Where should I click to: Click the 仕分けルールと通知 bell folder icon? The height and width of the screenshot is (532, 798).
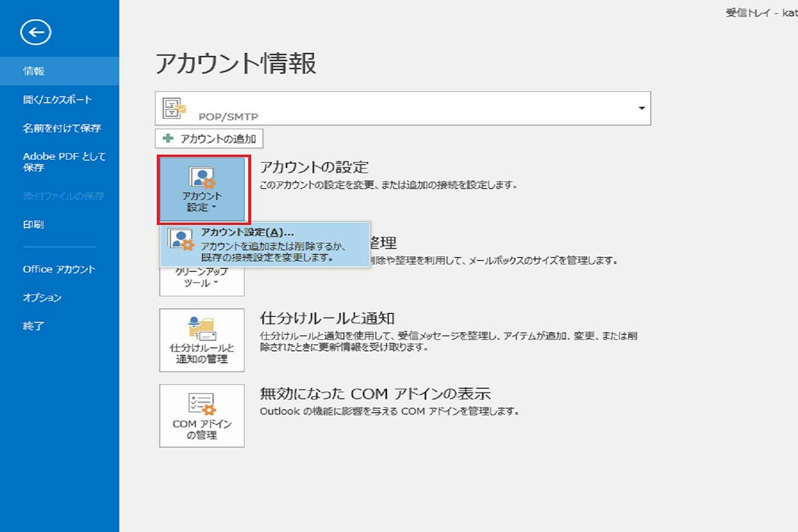[x=201, y=329]
